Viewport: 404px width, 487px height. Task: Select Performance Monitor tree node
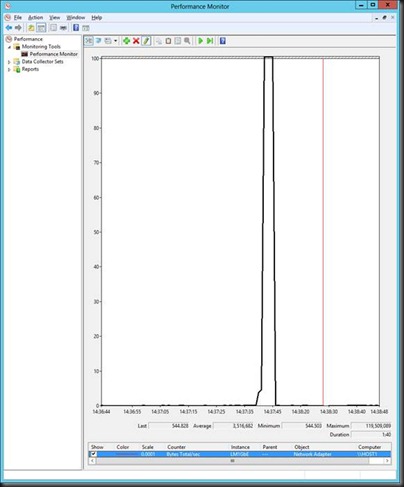[54, 54]
